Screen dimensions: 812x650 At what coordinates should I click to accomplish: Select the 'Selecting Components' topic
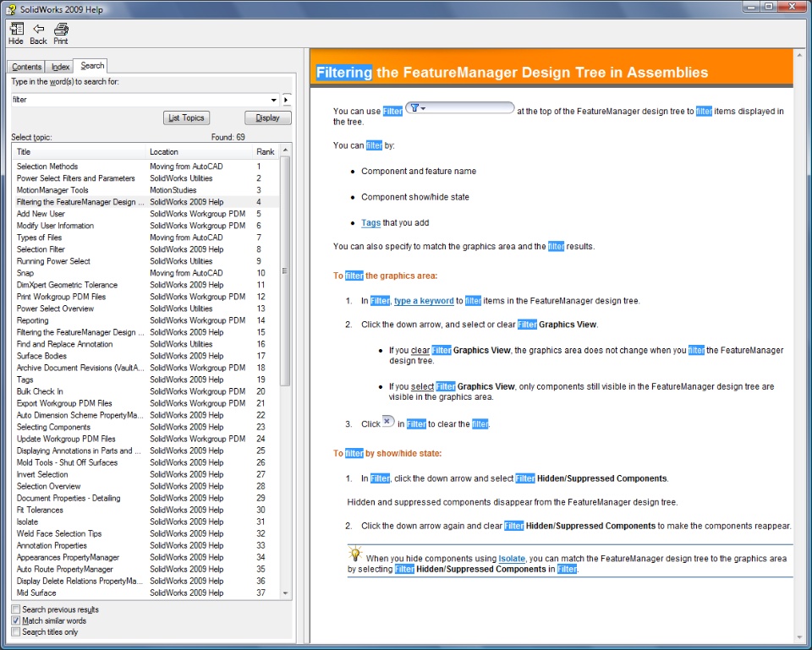coord(145,427)
